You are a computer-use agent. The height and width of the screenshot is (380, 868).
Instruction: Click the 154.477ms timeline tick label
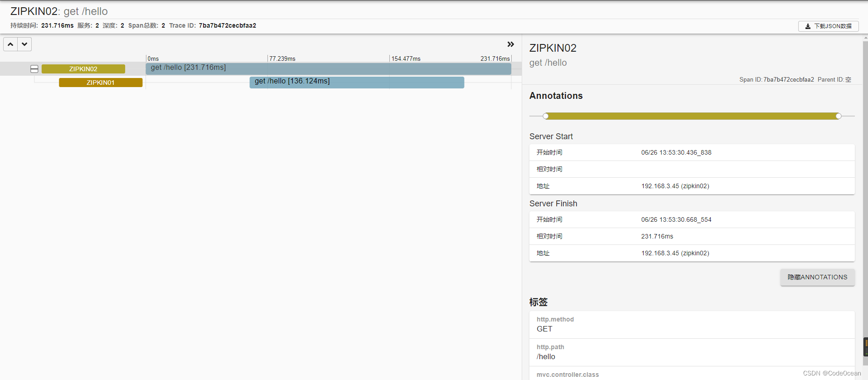[x=406, y=58]
